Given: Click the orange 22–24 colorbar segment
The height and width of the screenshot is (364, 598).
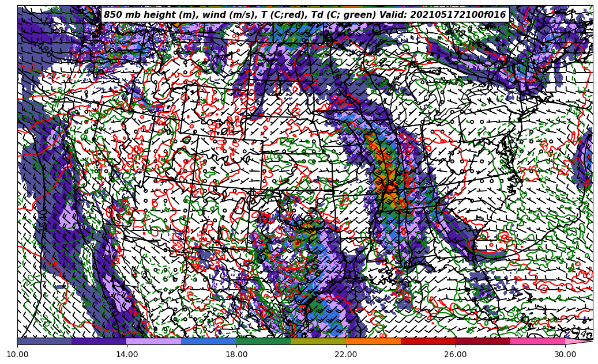Looking at the screenshot, I should click(373, 341).
